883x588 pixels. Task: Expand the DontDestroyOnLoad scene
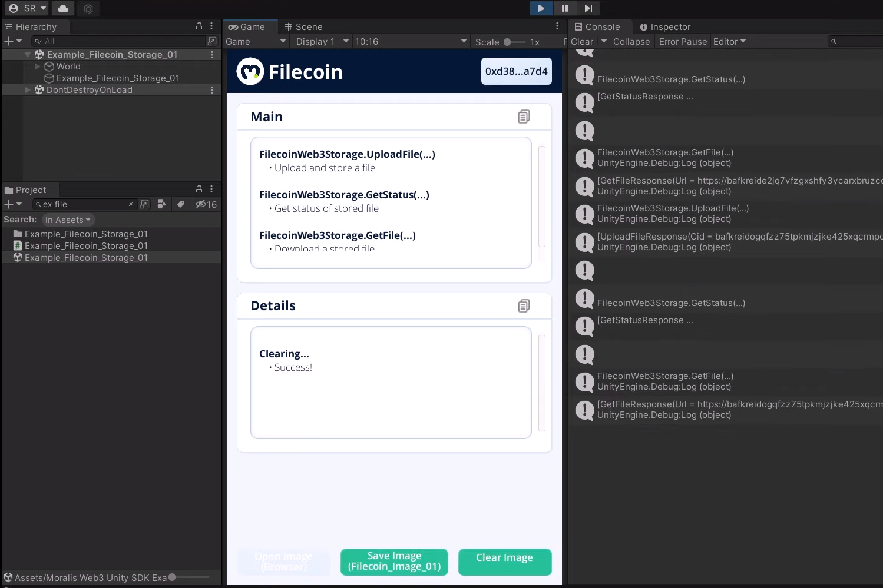(x=28, y=90)
